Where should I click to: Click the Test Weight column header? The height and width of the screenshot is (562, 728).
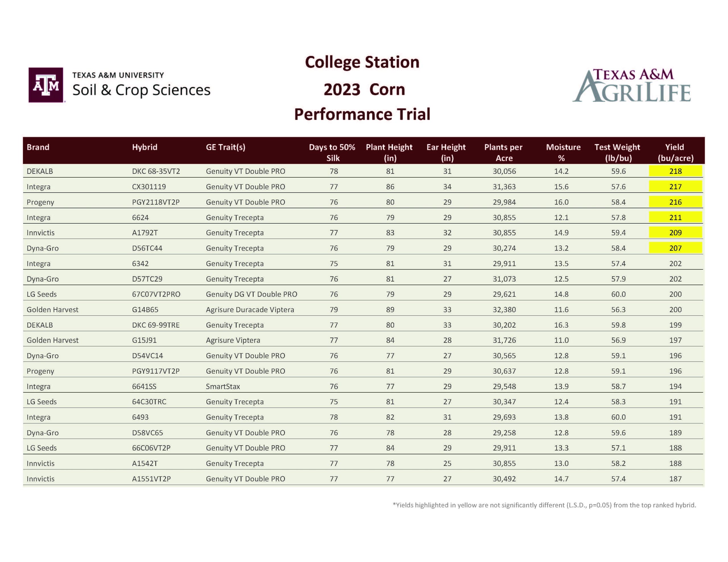(x=617, y=152)
